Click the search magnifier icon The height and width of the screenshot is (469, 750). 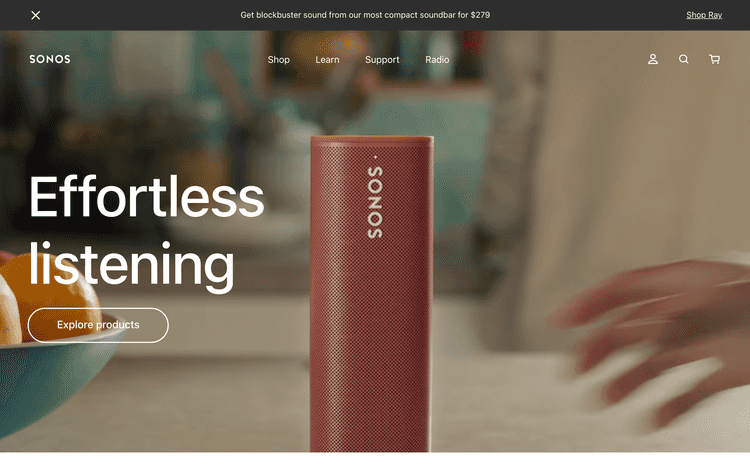point(684,59)
